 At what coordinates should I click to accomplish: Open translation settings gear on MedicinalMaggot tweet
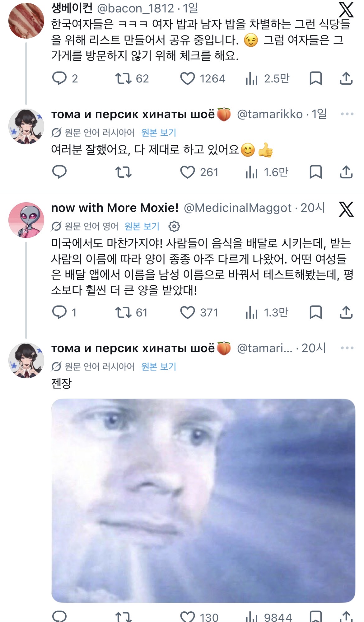pos(174,226)
